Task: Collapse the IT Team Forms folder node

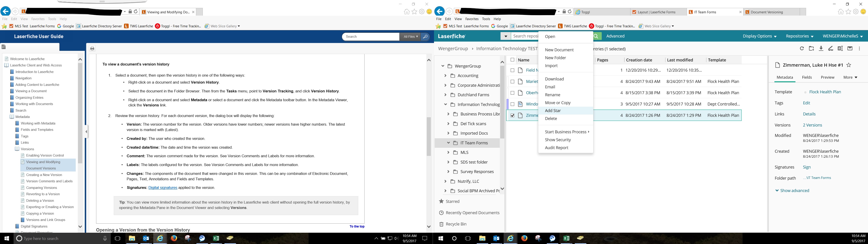Action: coord(448,143)
